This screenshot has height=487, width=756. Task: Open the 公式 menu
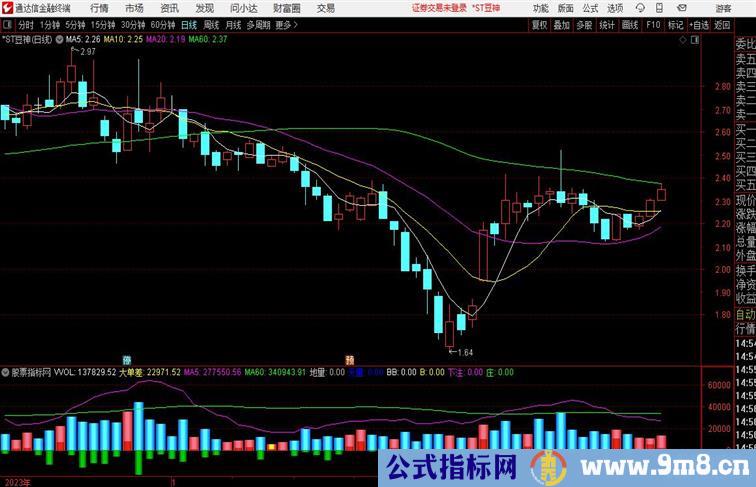(x=590, y=8)
